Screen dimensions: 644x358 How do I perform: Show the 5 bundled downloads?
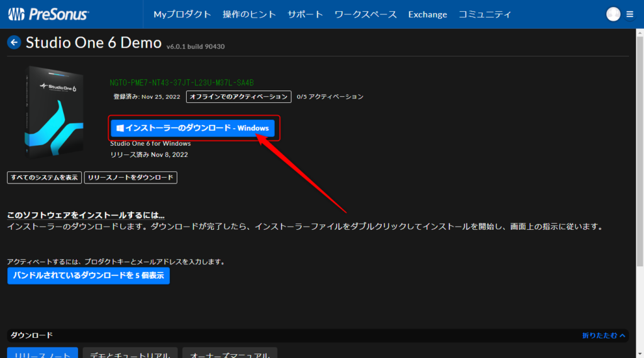tap(88, 276)
